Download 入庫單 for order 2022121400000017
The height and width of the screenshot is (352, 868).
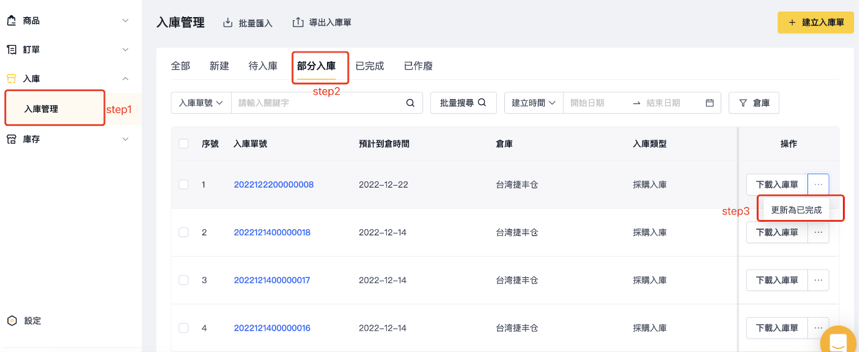click(x=777, y=280)
